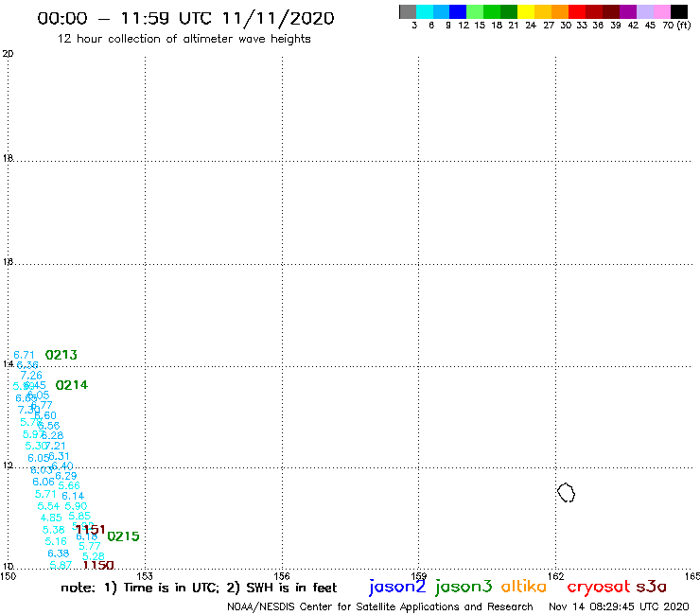Click the wave height value 6.28

click(x=53, y=435)
